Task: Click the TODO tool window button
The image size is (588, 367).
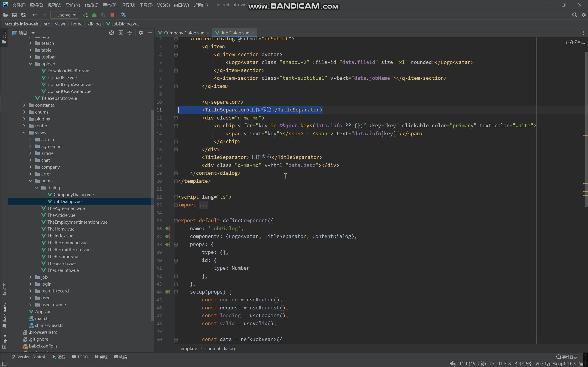Action: [80, 357]
